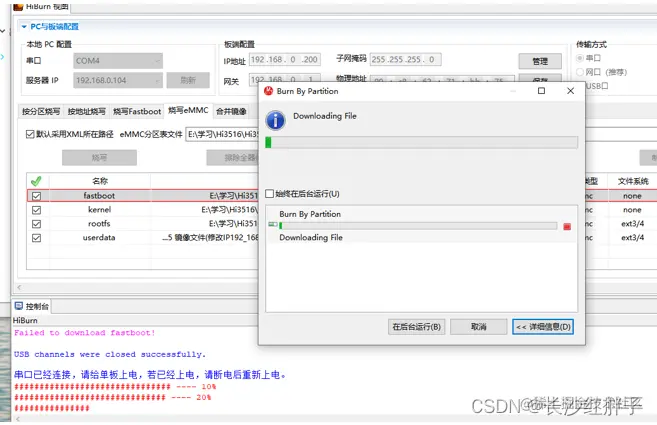657x425 pixels.
Task: Click the 擦除全器件 button
Action: (x=233, y=158)
